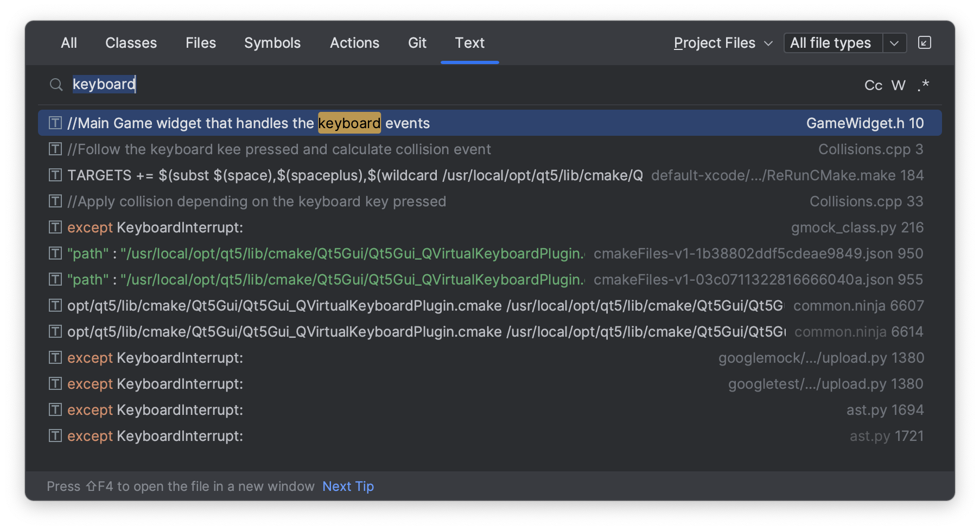Switch to the Git tab
Screen dimensions: 980x530
click(x=417, y=43)
